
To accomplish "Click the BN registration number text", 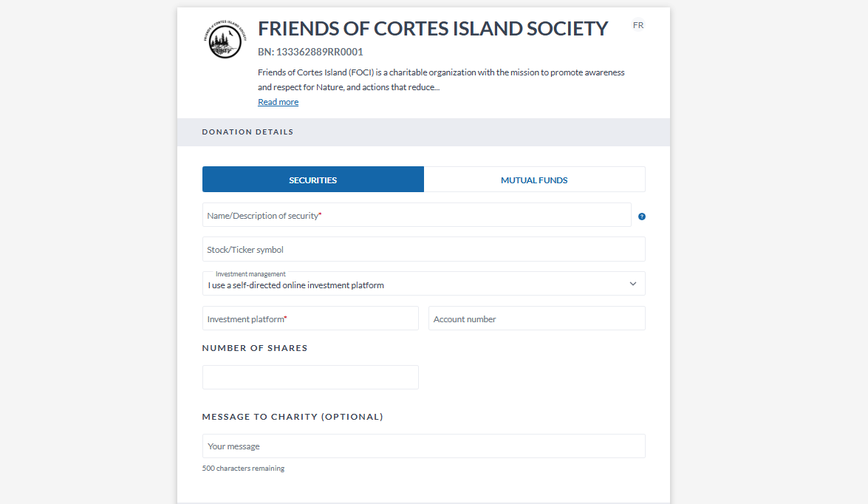I will click(x=310, y=52).
